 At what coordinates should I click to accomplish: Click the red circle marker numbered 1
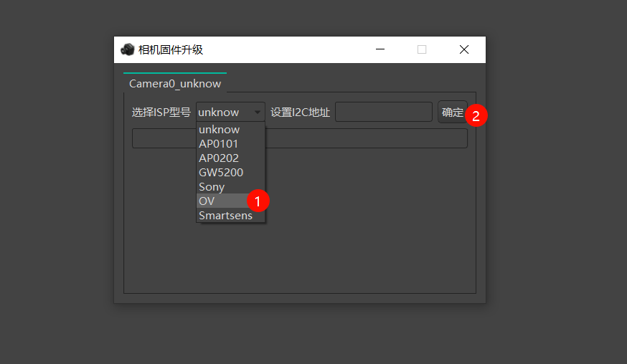(258, 200)
